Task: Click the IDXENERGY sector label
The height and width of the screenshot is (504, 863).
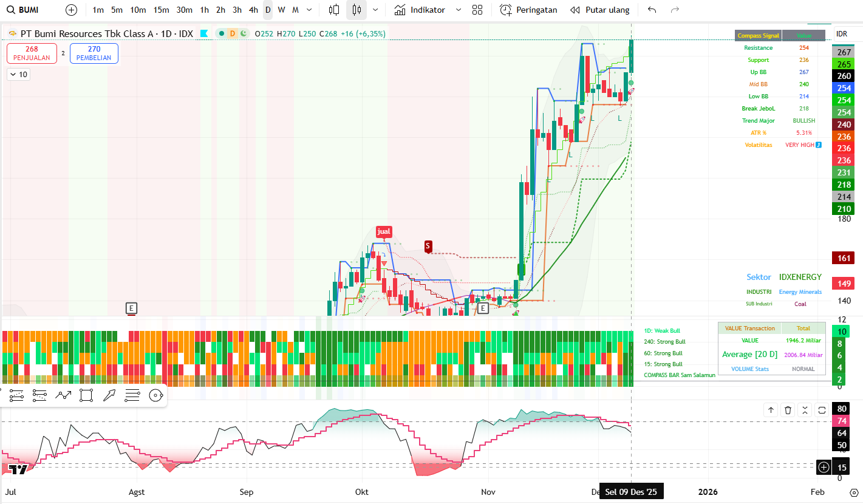Action: pos(800,277)
